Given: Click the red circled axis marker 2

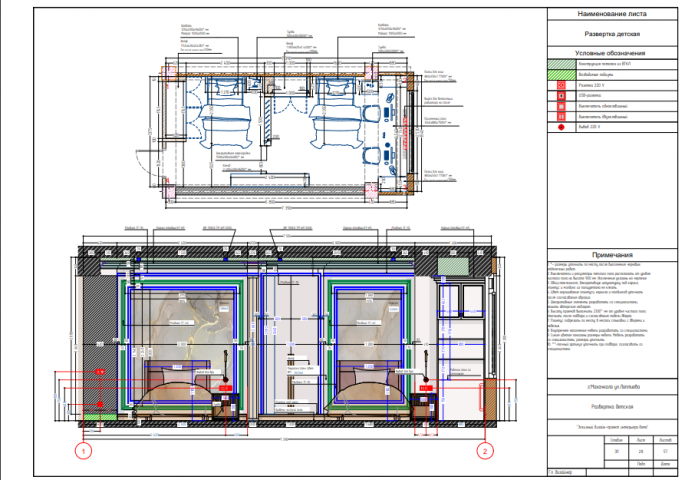Looking at the screenshot, I should tap(484, 450).
